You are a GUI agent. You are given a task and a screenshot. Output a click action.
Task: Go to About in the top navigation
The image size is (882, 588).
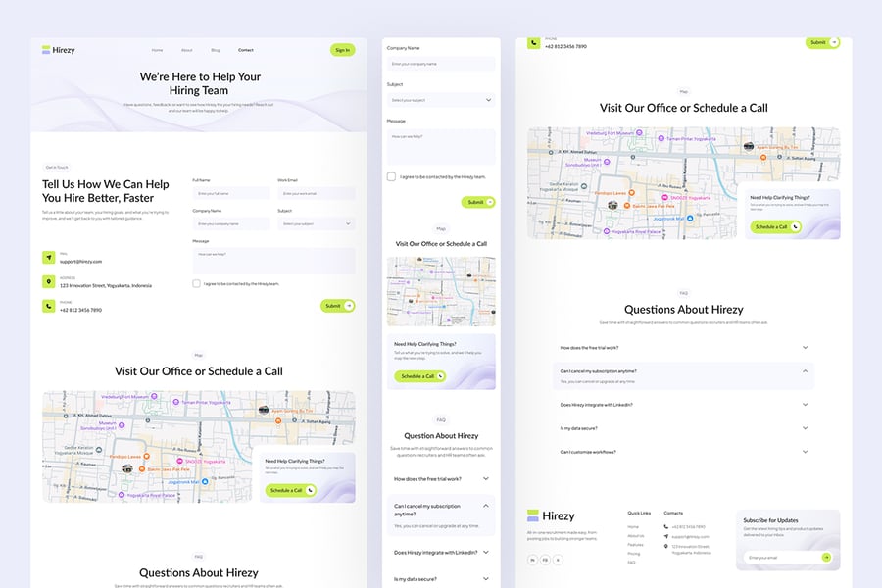point(187,50)
